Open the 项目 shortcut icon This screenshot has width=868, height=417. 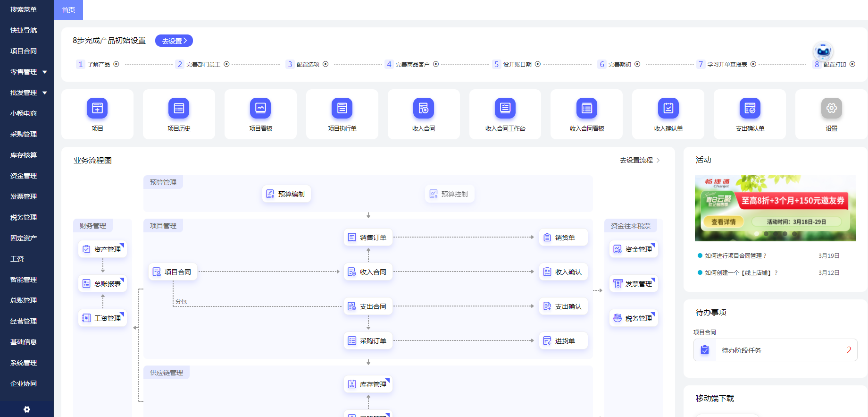tap(97, 108)
